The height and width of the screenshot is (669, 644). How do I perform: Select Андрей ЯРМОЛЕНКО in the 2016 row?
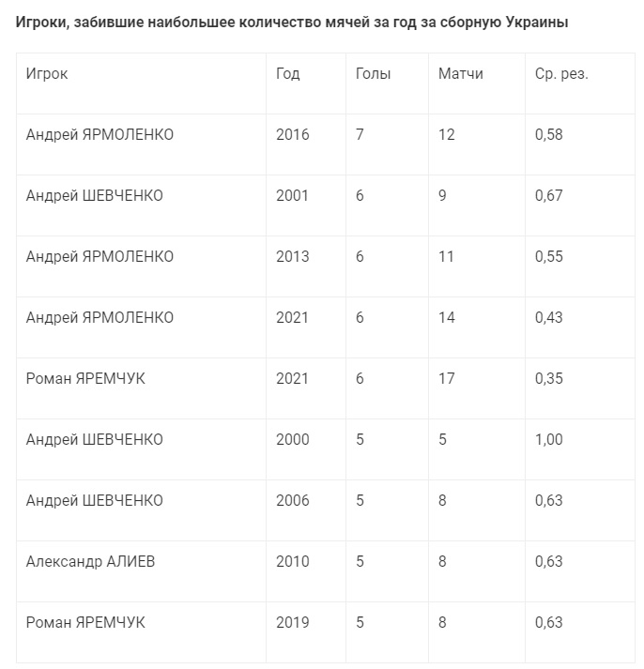coord(100,135)
